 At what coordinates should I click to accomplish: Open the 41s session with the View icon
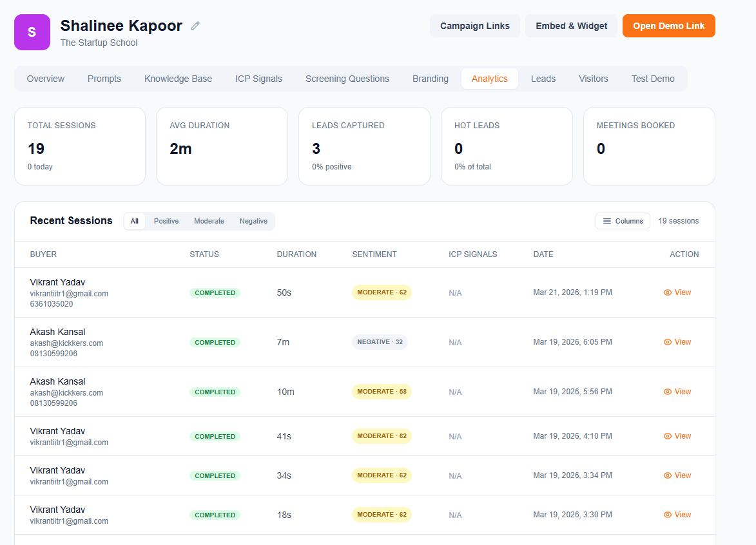click(x=677, y=435)
